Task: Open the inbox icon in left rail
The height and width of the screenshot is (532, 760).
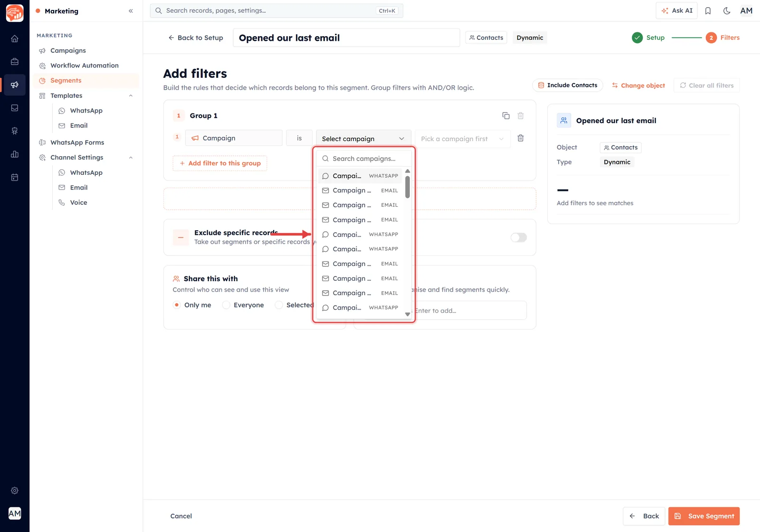Action: tap(15, 108)
